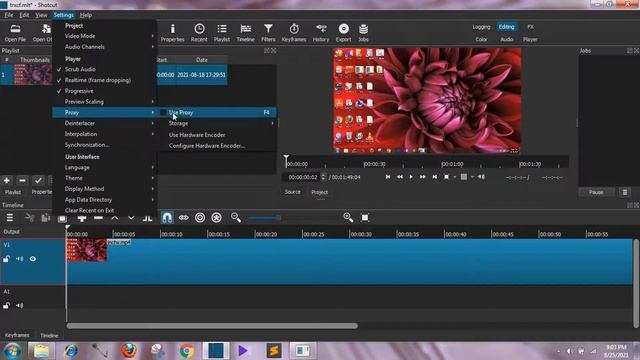Expand the Video Mode submenu
Screen dimensions: 640x360
(x=104, y=36)
